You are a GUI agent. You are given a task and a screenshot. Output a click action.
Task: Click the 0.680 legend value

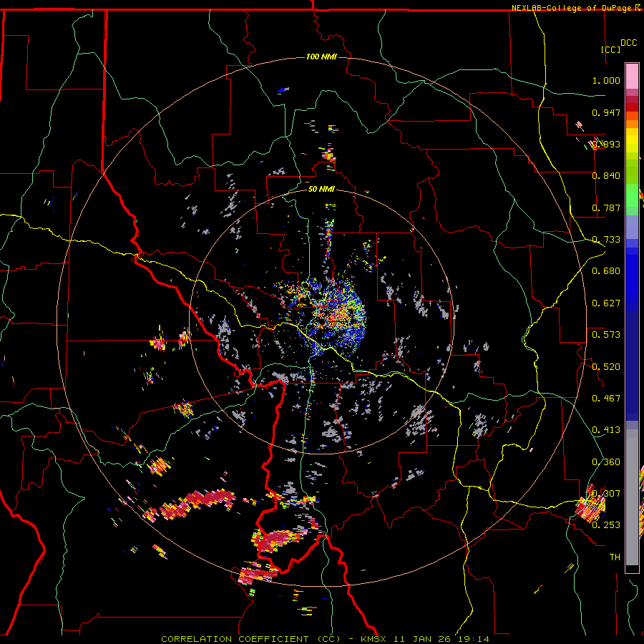(606, 271)
